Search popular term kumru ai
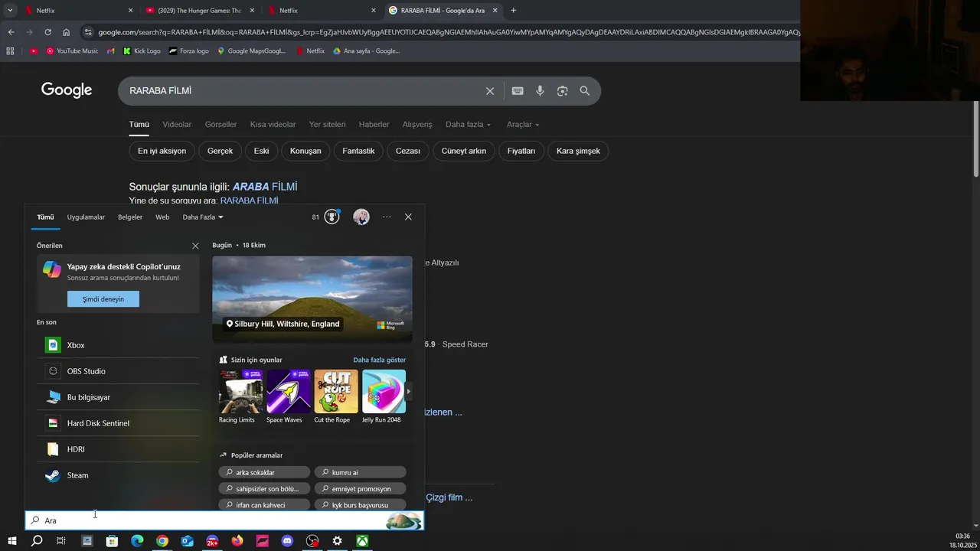The image size is (980, 551). coord(360,472)
